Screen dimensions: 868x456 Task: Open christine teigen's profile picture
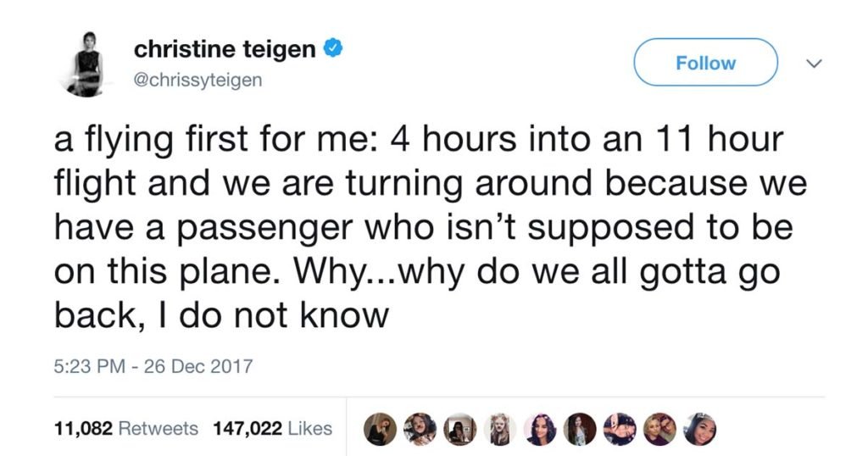click(86, 64)
